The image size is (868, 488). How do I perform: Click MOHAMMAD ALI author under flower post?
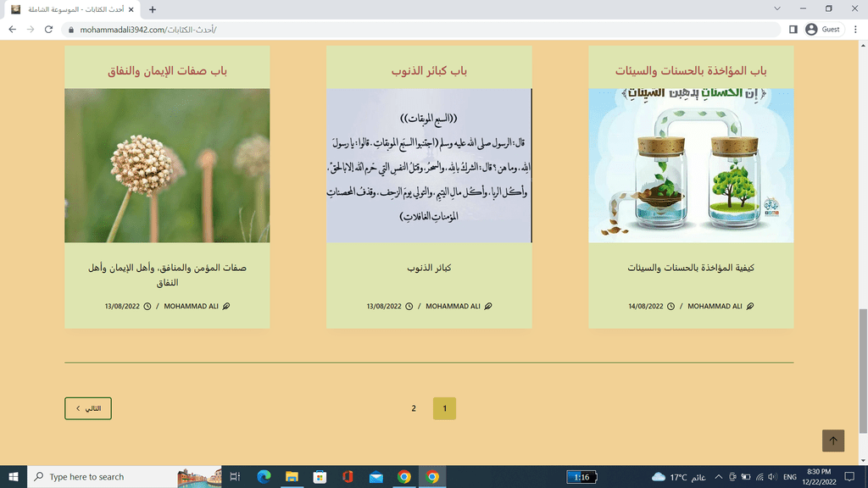click(x=191, y=306)
